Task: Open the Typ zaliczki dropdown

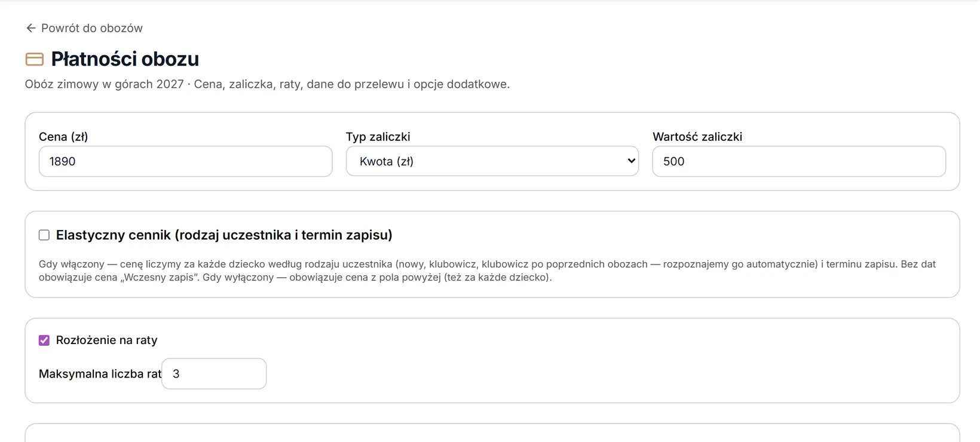Action: 492,161
